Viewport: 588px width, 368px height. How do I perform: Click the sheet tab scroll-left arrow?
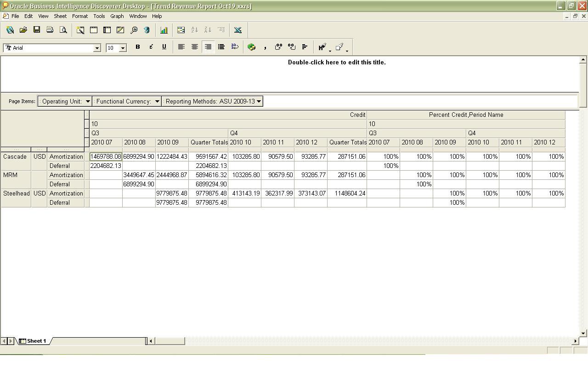4,341
